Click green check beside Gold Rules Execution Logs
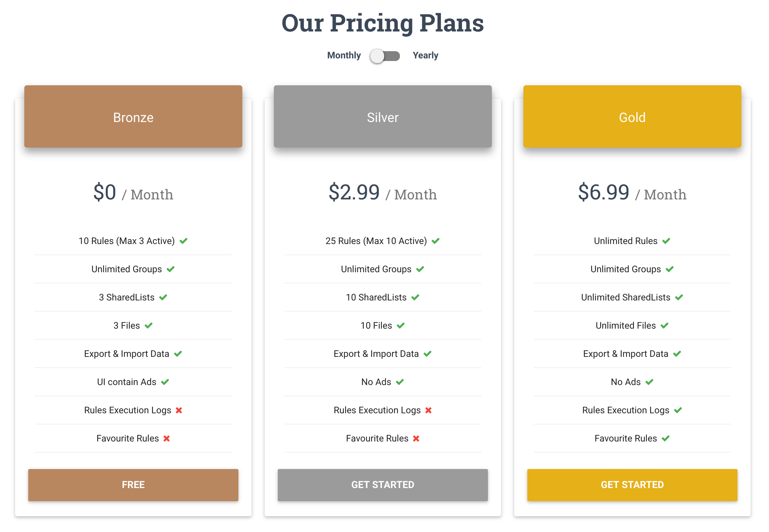This screenshot has height=532, width=769. 678,410
